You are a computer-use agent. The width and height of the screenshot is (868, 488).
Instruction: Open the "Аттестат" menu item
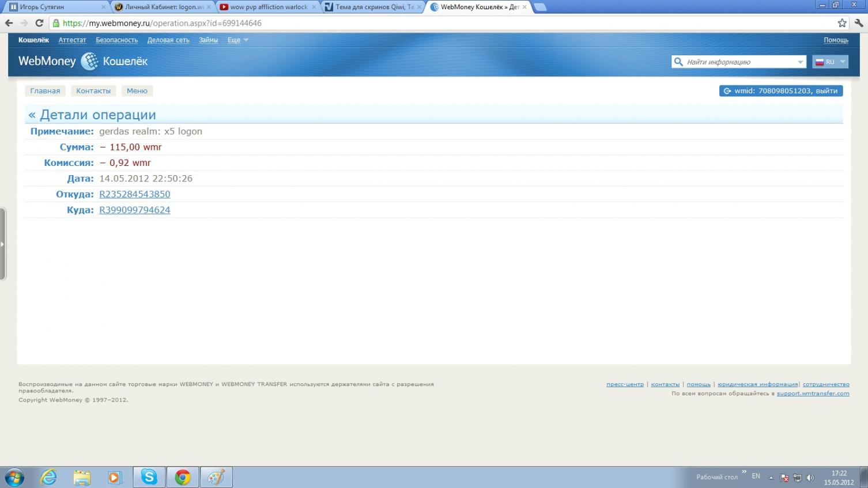(72, 40)
